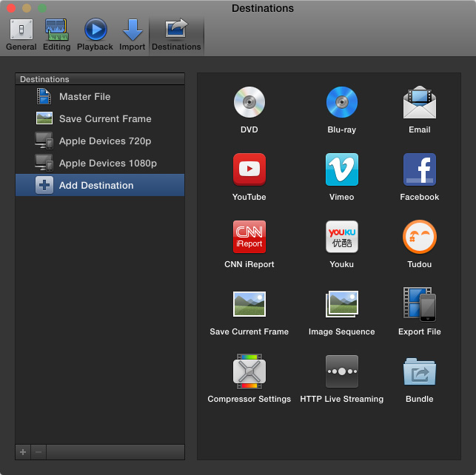476x475 pixels.
Task: Select the Image Sequence icon
Action: (x=342, y=304)
